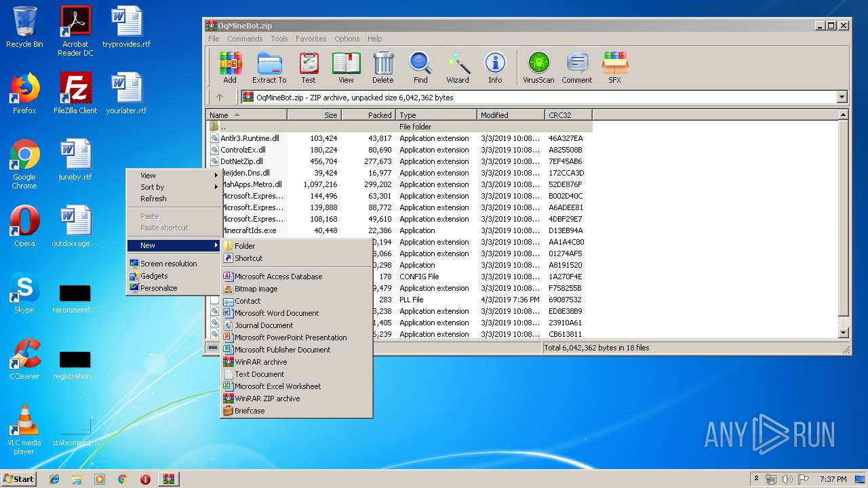Screen dimensions: 868x488
Task: Click WinRAR taskbar button
Action: pos(169,479)
